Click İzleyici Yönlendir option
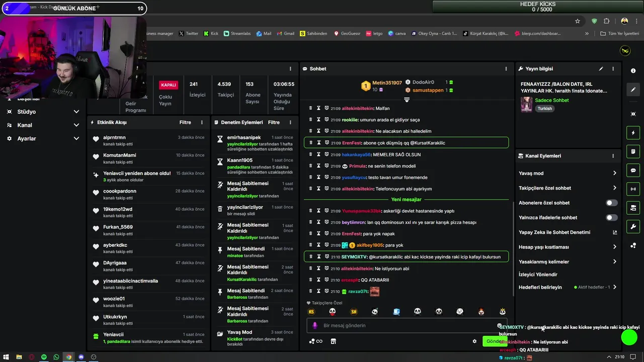Image resolution: width=644 pixels, height=362 pixels. point(538,275)
